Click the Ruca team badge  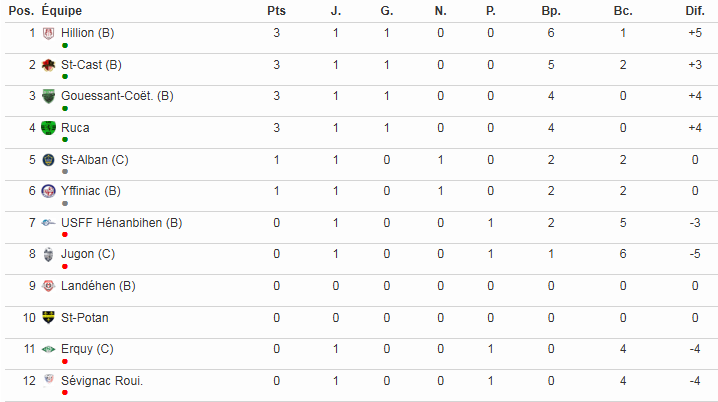pos(48,128)
